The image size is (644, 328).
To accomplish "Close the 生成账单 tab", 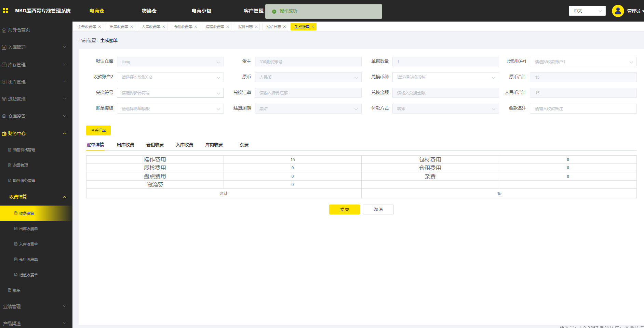I will (313, 27).
